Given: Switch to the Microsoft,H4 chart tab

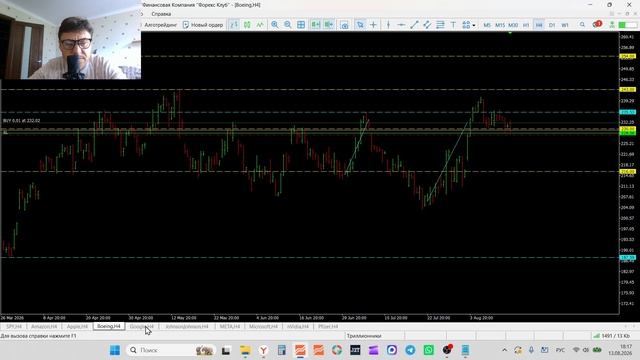Looking at the screenshot, I should 263,327.
